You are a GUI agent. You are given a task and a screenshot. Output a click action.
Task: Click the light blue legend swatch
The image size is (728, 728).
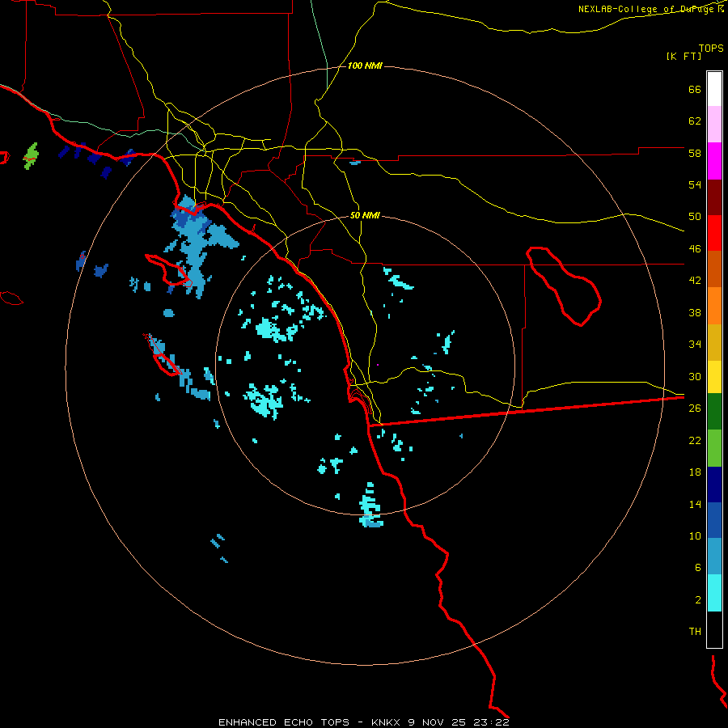pyautogui.click(x=714, y=556)
